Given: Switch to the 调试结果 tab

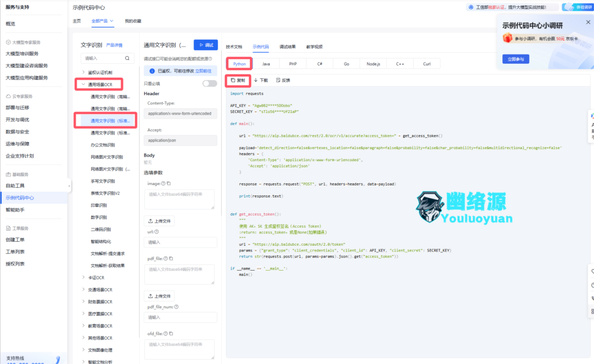Looking at the screenshot, I should [x=288, y=47].
